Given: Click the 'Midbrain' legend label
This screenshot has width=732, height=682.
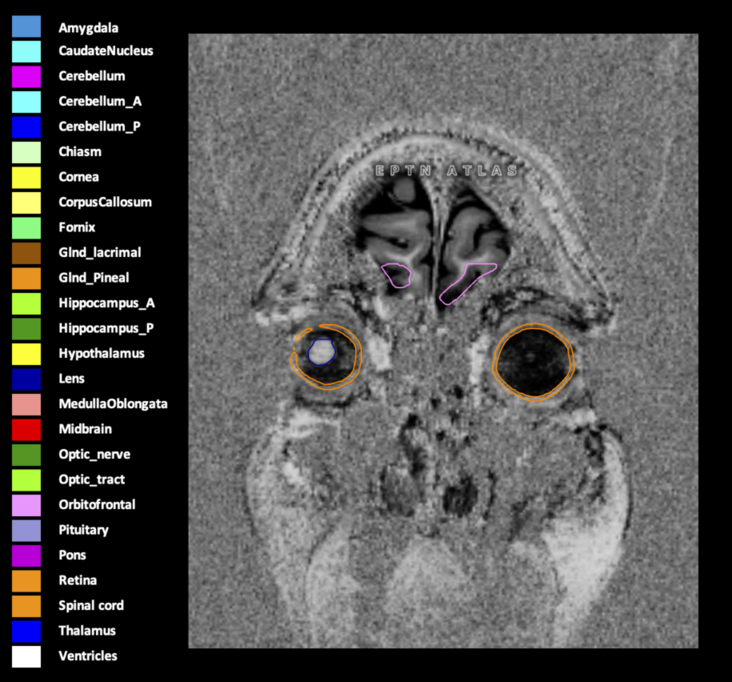Looking at the screenshot, I should 85,429.
